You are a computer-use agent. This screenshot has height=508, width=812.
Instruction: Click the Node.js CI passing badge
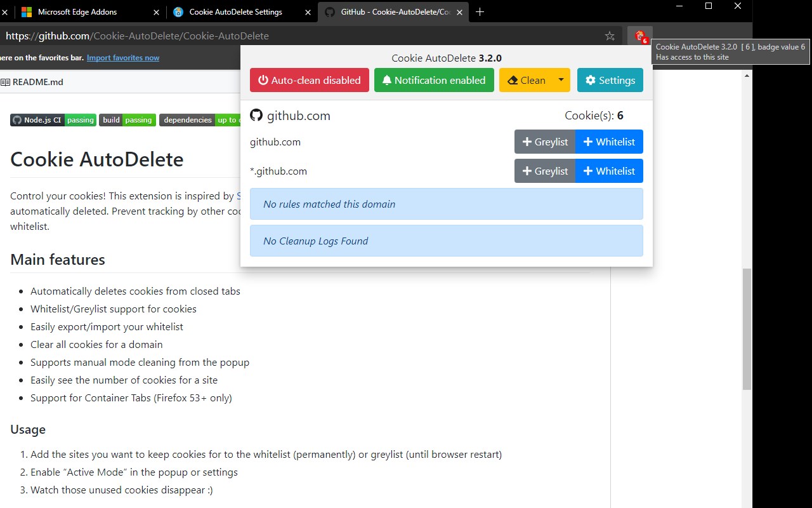point(53,120)
